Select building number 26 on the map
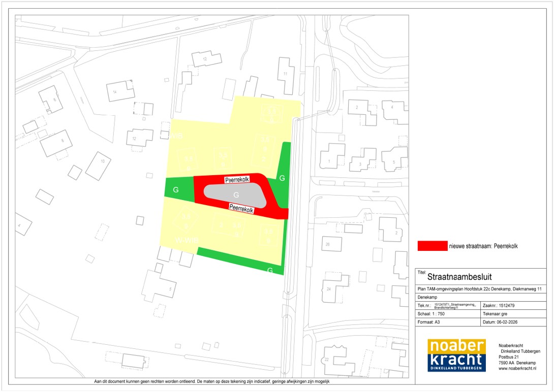 tap(331, 244)
